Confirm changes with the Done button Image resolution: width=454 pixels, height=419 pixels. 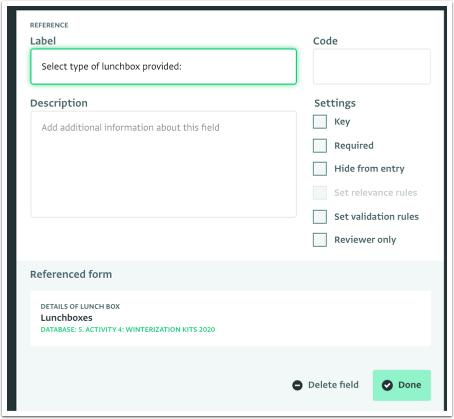[402, 385]
